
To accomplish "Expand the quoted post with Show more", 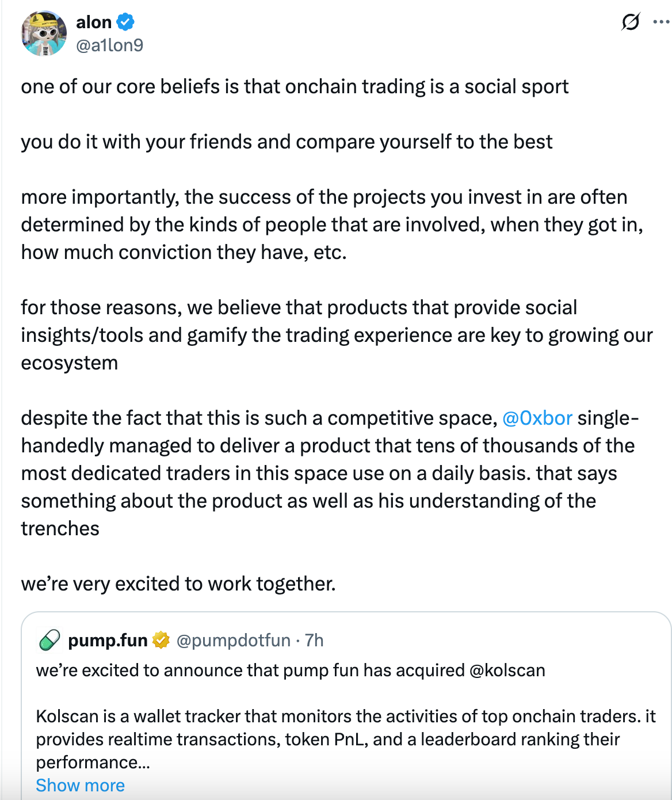I will (80, 785).
